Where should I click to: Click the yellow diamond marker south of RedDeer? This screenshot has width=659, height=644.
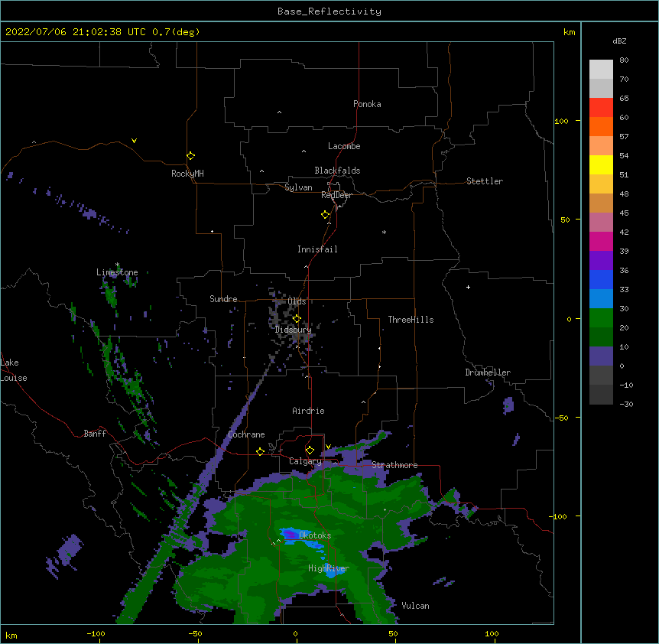click(325, 215)
